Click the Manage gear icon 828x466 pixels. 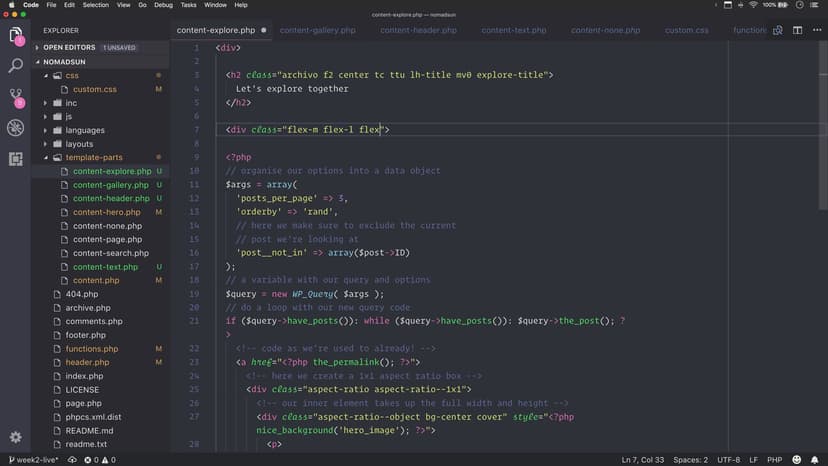coord(15,437)
